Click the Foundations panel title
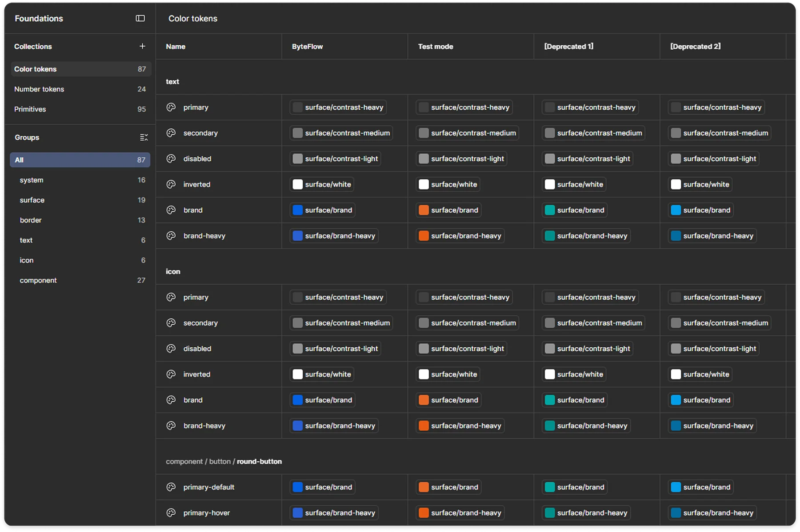Screen dimensions: 800x532 (x=39, y=18)
